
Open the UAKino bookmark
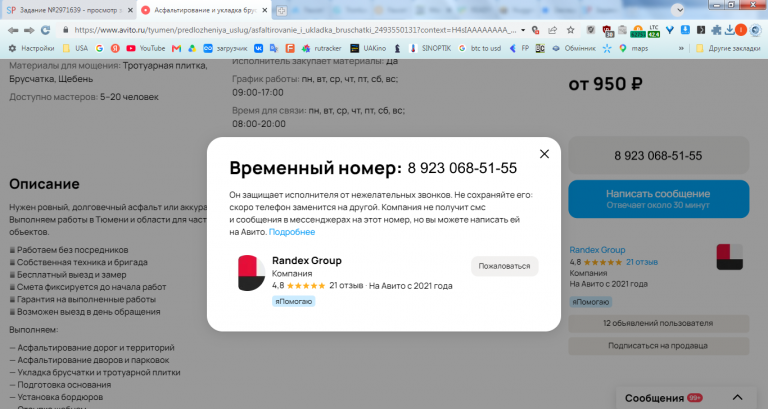368,48
